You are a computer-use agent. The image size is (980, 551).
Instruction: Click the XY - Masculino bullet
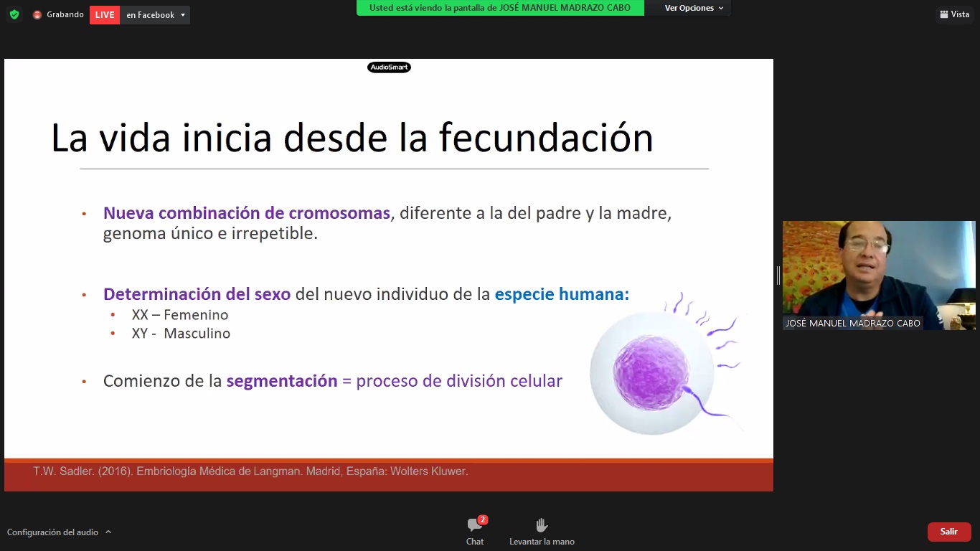pyautogui.click(x=181, y=334)
